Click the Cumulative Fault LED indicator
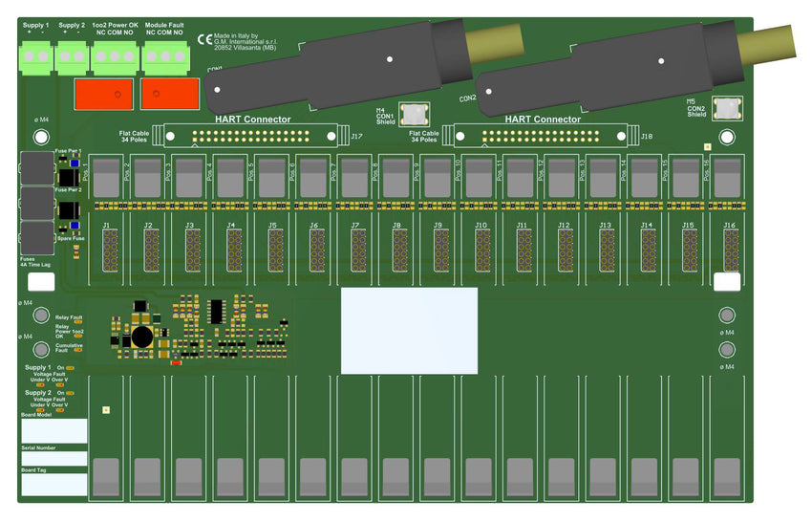Screen dimensions: 812x522 (77, 350)
